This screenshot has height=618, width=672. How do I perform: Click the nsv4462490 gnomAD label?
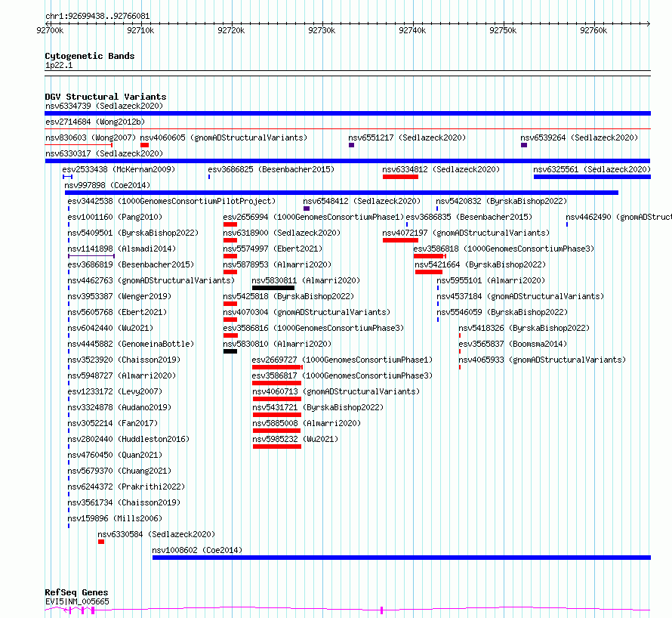pyautogui.click(x=618, y=217)
